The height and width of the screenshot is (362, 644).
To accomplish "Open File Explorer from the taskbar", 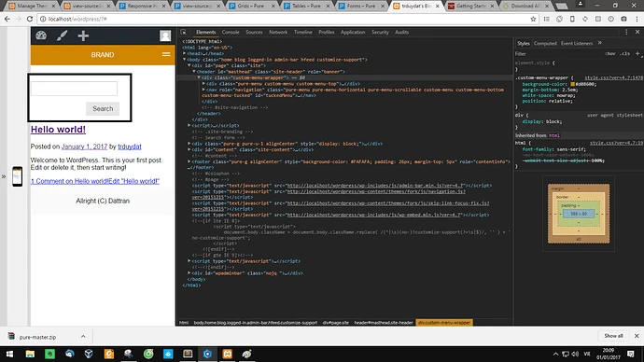I will pyautogui.click(x=30, y=354).
